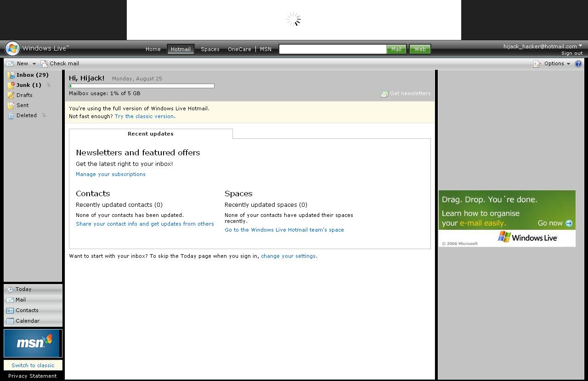Click the Check mail label
Viewport: 588px width, 381px height.
pos(64,63)
